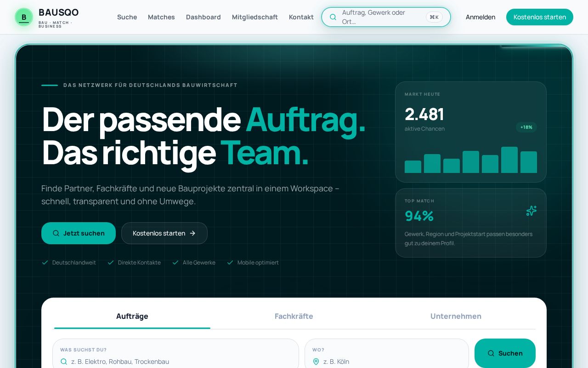
Task: Click the Direkte Kontakte label
Action: point(139,263)
